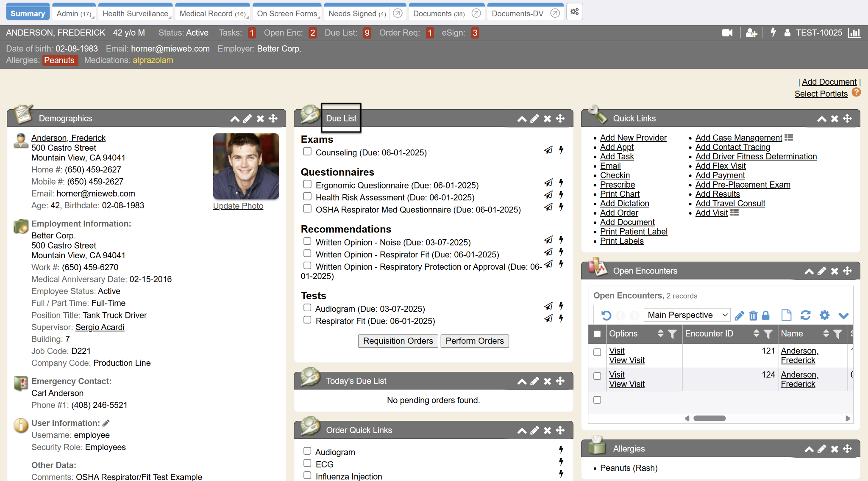The image size is (868, 481).
Task: Edit the Demographics portlet with pencil icon
Action: (248, 119)
